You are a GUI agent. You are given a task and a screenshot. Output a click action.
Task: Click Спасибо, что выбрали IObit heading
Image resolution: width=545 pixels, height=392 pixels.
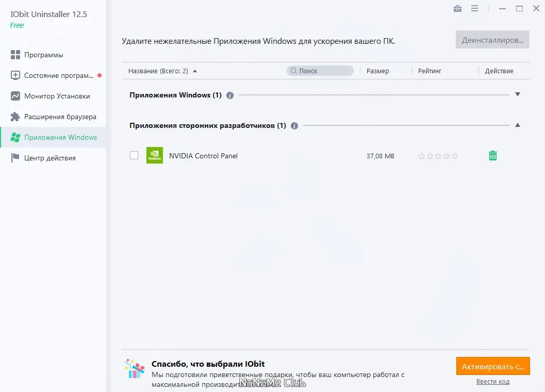208,364
